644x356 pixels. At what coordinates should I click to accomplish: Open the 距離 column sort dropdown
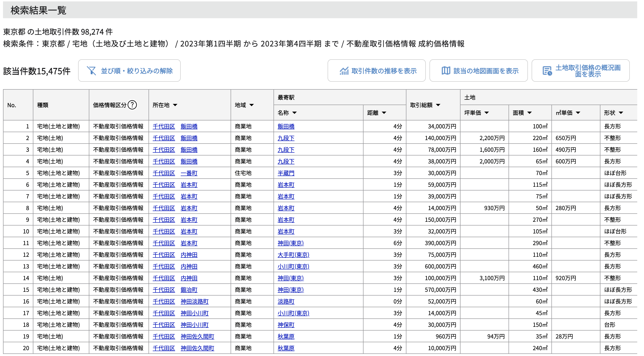point(384,113)
